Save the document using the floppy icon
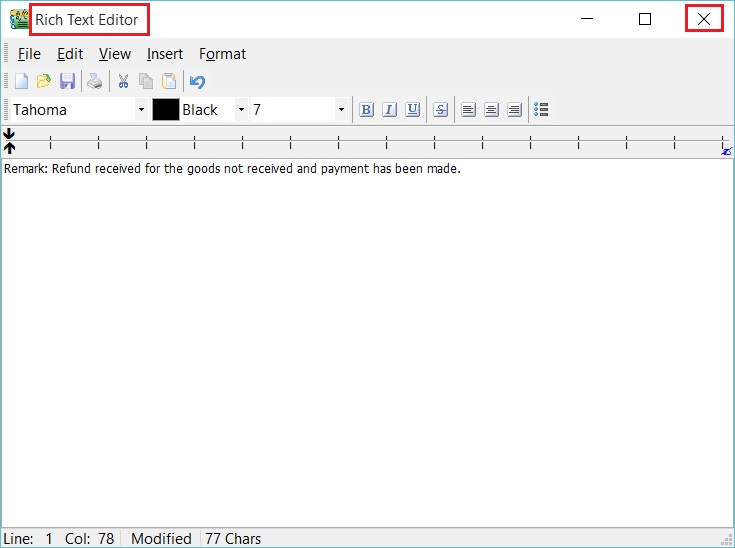This screenshot has width=735, height=548. tap(67, 82)
